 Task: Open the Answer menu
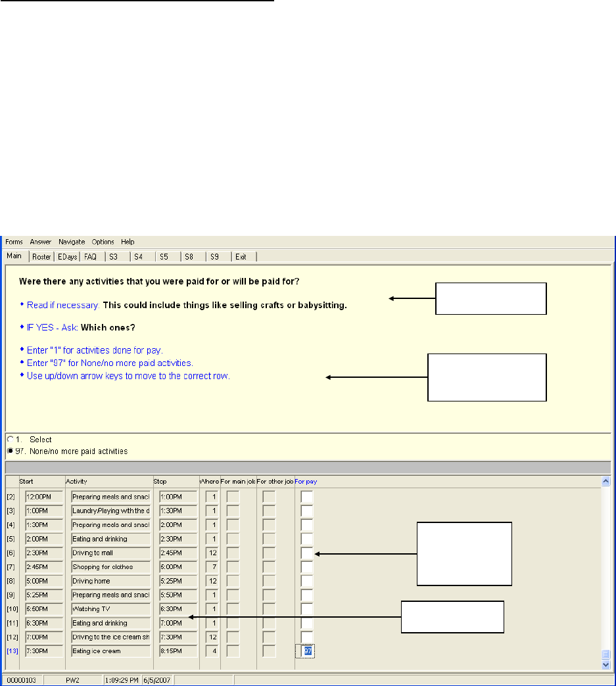pos(40,242)
